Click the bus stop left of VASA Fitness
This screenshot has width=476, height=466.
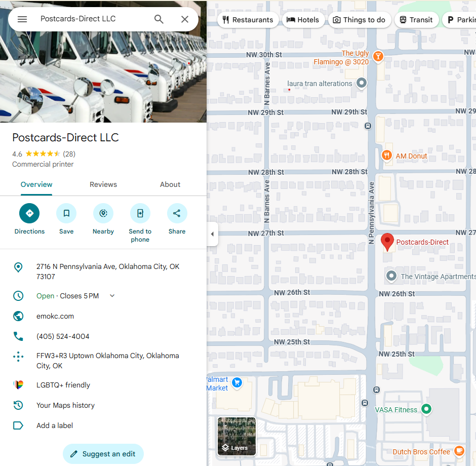[x=365, y=403]
